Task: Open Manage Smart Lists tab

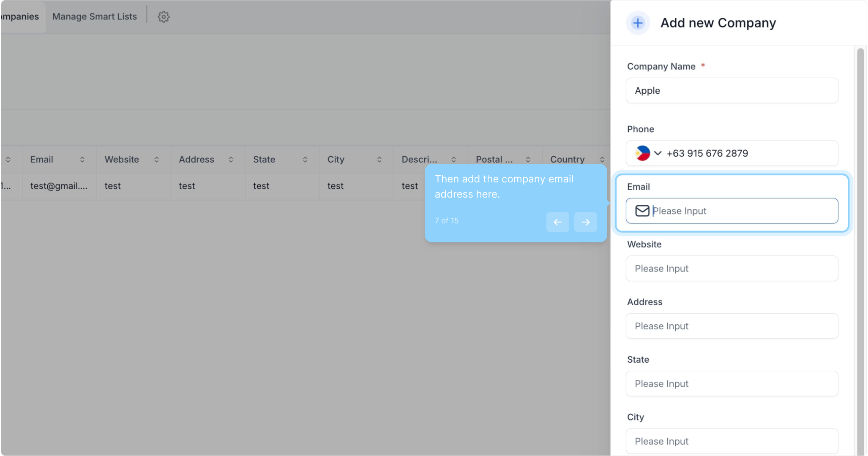Action: tap(95, 17)
